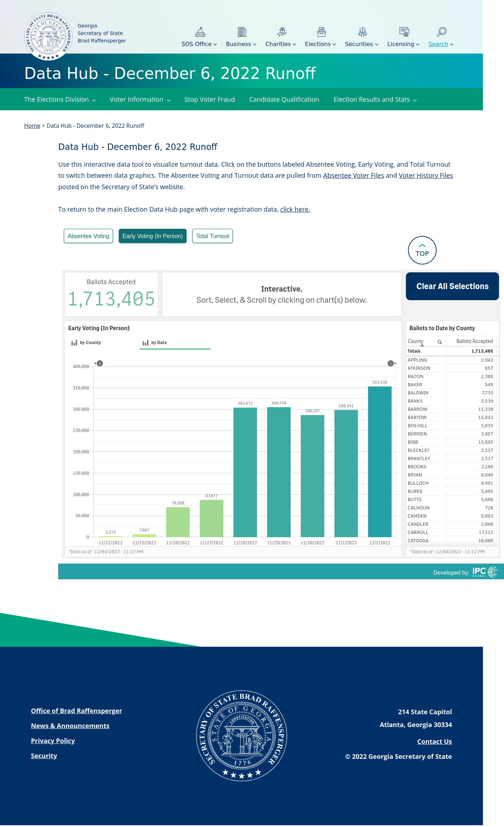
Task: Open the Charities dropdown
Action: (281, 44)
